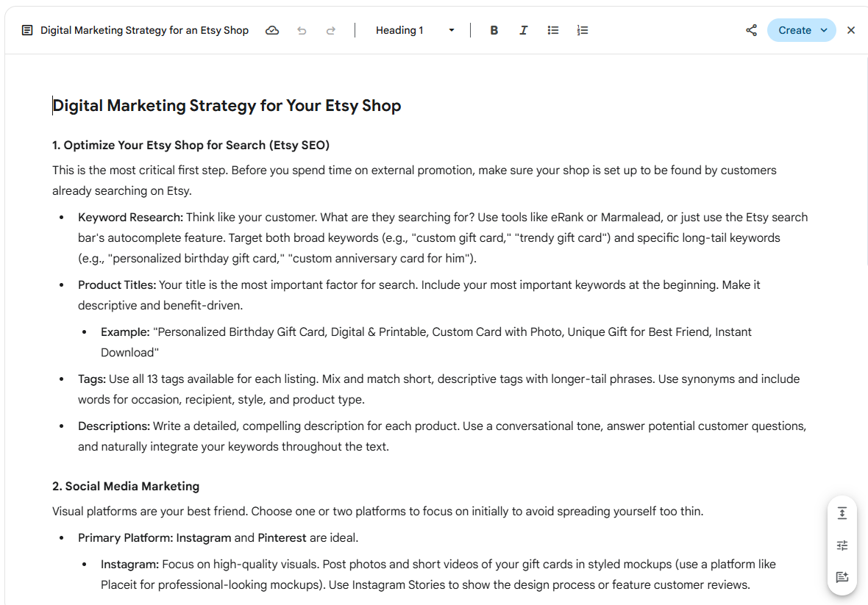Expand the Create button arrow

pyautogui.click(x=825, y=30)
